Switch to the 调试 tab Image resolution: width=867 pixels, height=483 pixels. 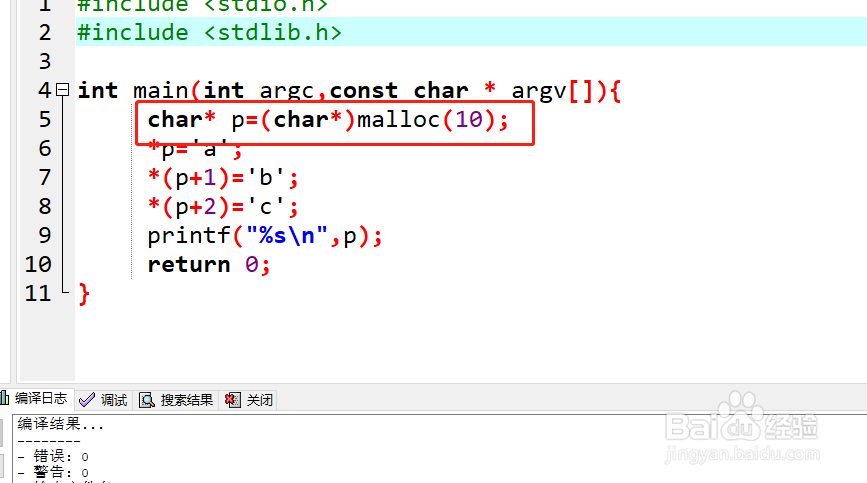pyautogui.click(x=103, y=400)
